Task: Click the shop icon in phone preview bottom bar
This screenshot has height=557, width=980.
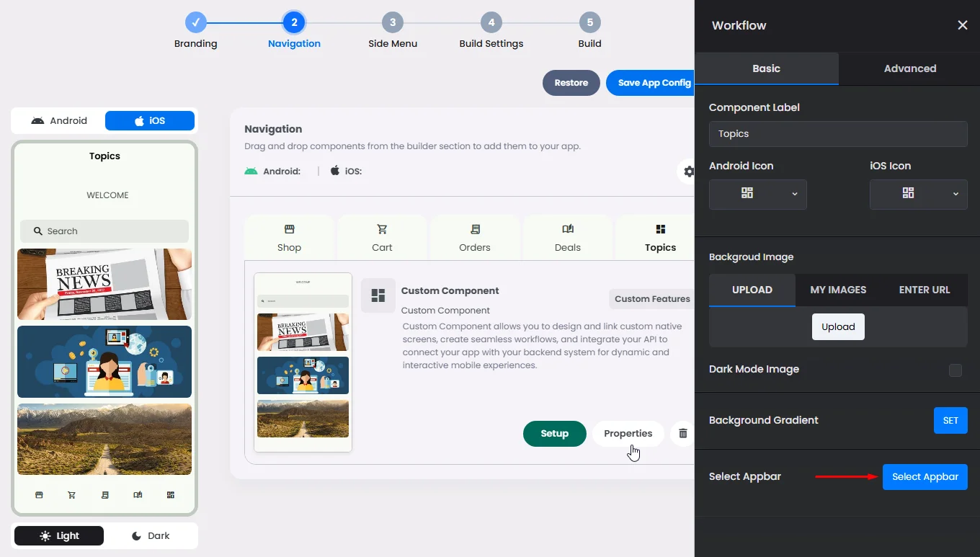Action: point(39,495)
